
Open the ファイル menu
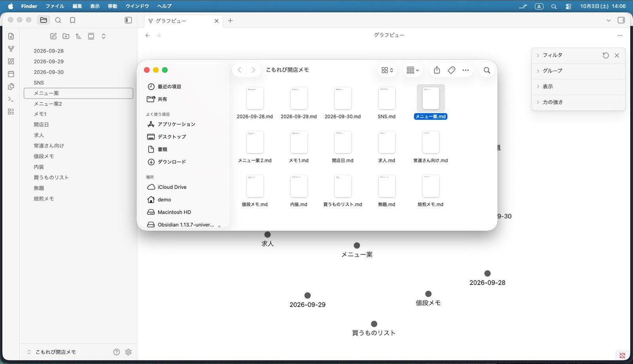click(x=55, y=6)
